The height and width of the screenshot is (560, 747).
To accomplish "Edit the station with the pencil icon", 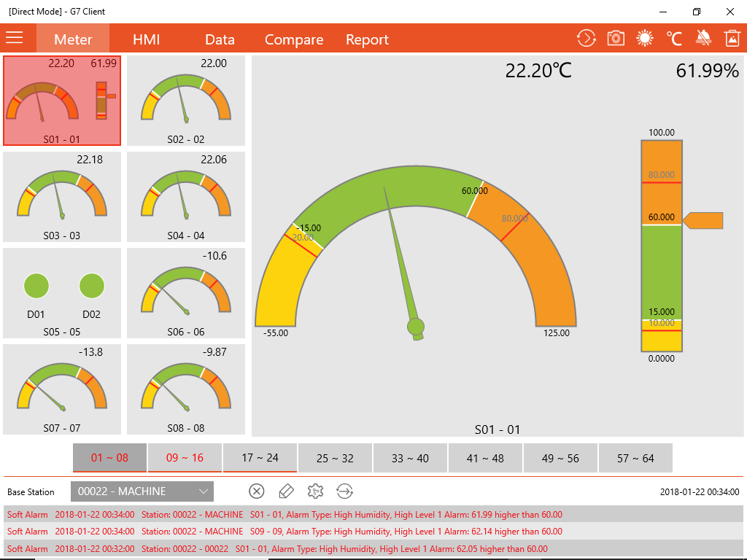I will click(x=286, y=491).
